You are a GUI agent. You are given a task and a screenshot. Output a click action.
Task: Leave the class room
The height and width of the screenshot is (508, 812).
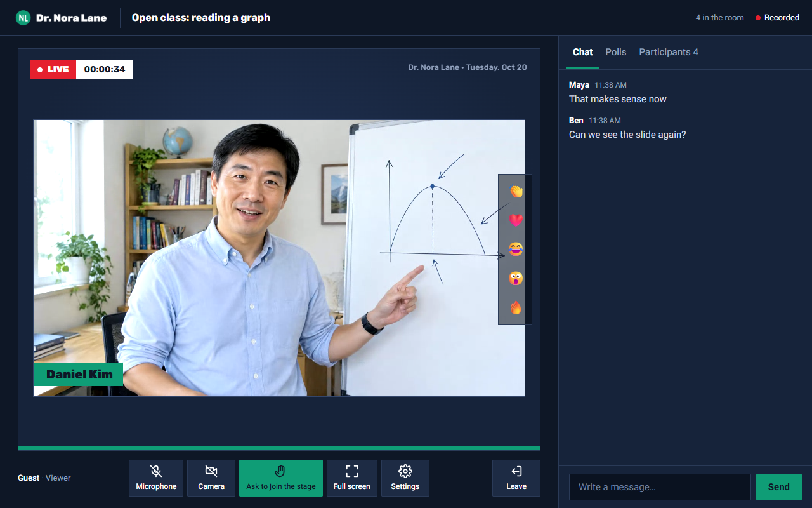516,478
